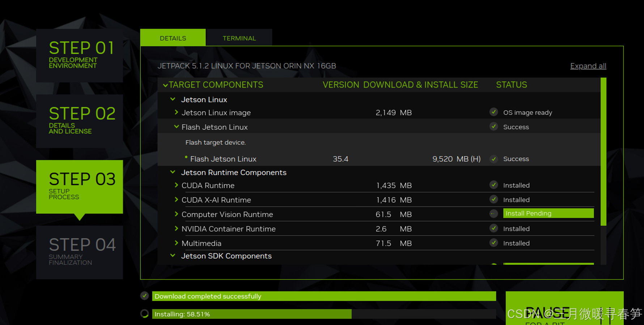This screenshot has width=644, height=325.
Task: Collapse the Jetson Linux group
Action: 173,99
